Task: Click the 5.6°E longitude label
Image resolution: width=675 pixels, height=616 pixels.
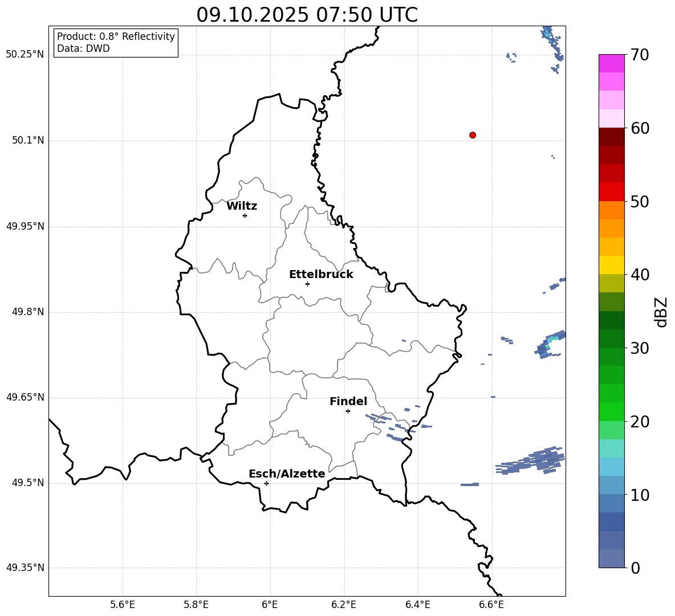Action: point(123,605)
